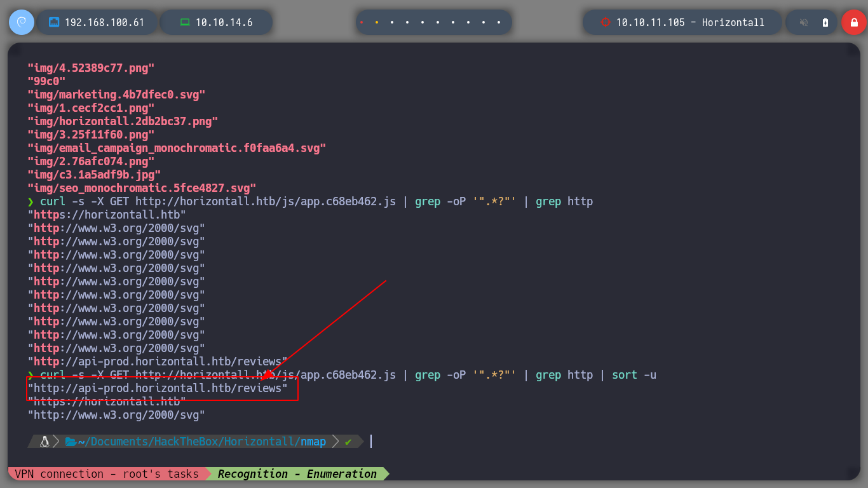Screen dimensions: 868x488
Task: Click the line "img/c3.1a5adf9b.jpg"
Action: [x=94, y=175]
